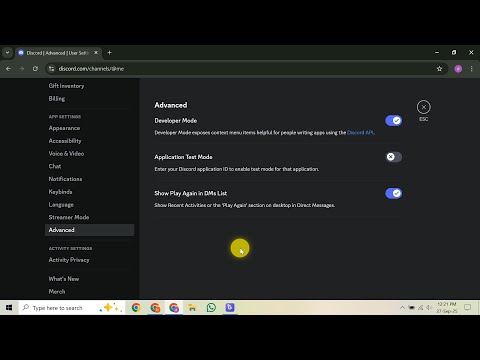This screenshot has height=360, width=480.
Task: Click the discord.com address bar
Action: 247,69
